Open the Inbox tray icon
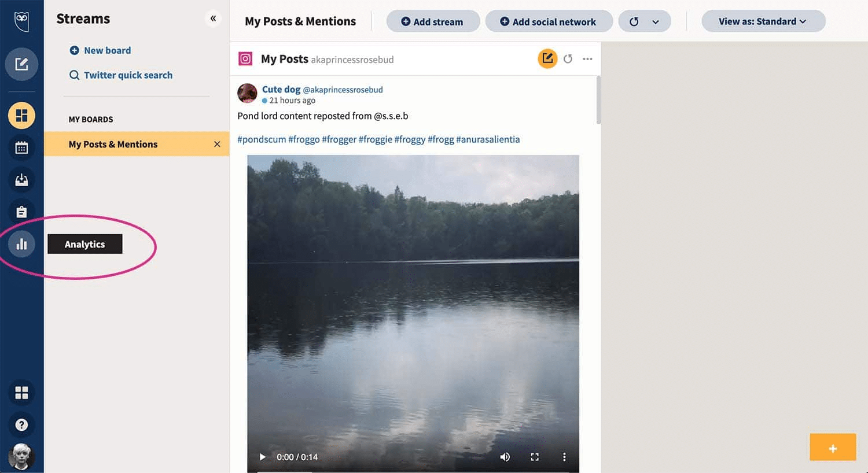The image size is (868, 473). [x=21, y=180]
